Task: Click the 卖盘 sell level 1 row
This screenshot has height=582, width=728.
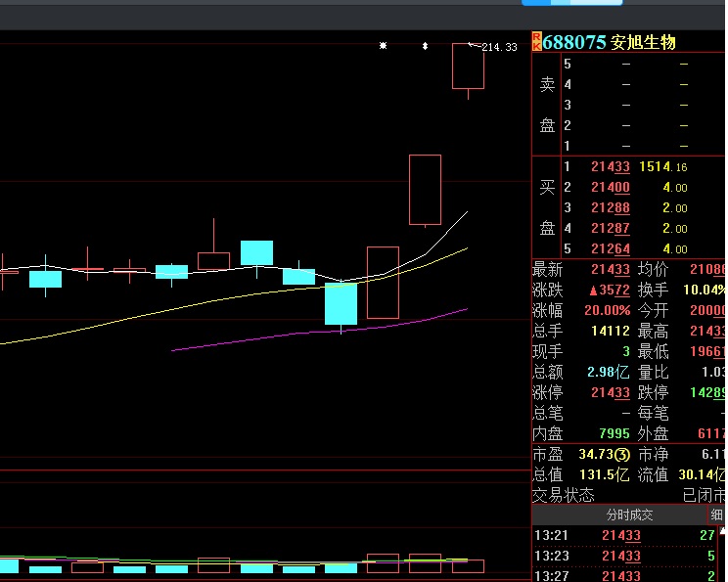Action: click(626, 146)
